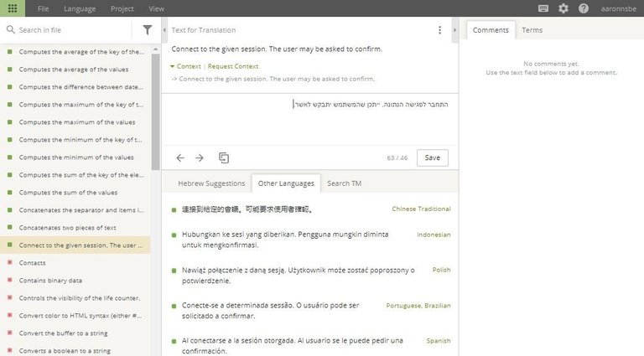Image resolution: width=644 pixels, height=356 pixels.
Task: Go to next string with right arrow
Action: coord(200,157)
